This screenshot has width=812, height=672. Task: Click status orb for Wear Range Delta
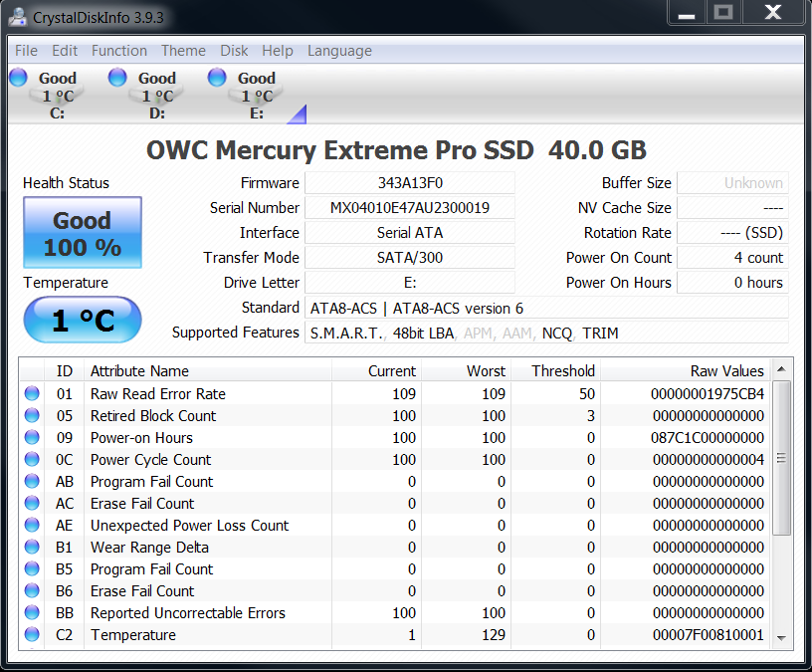32,548
